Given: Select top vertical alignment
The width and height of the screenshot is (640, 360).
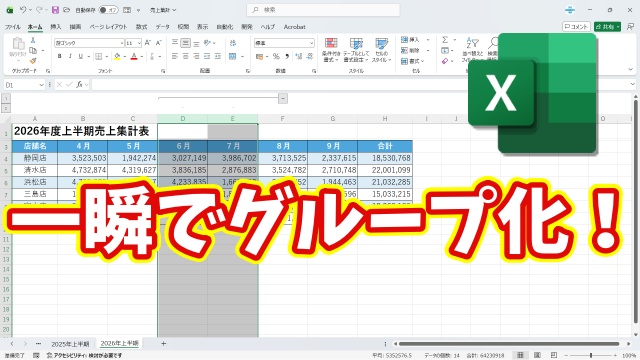Looking at the screenshot, I should pos(175,43).
